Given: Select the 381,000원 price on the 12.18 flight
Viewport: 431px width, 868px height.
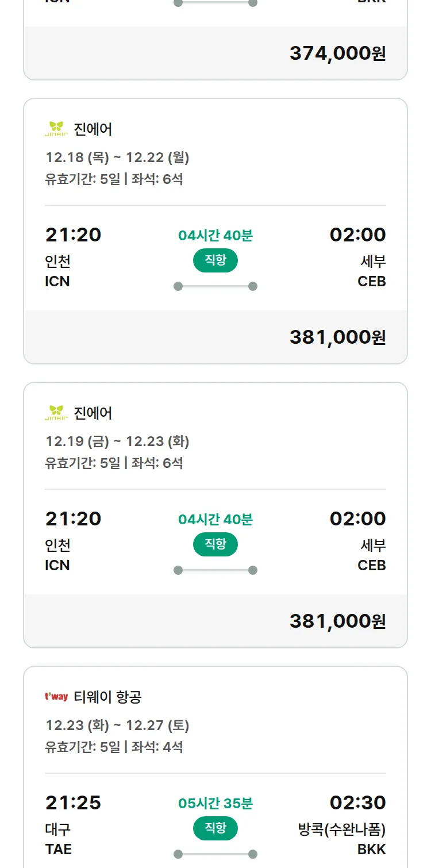Looking at the screenshot, I should [337, 337].
